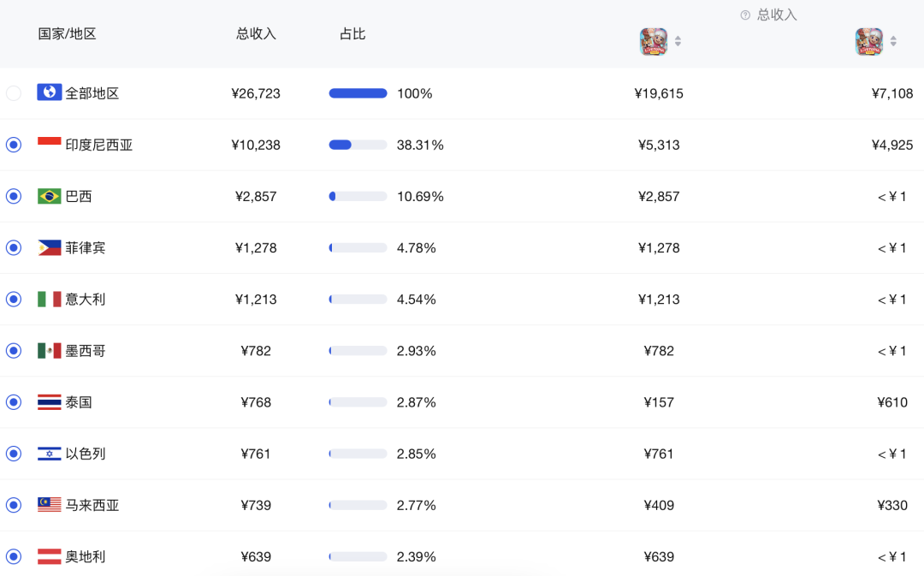Viewport: 924px width, 576px height.
Task: Sort by the second game's revenue arrows
Action: point(893,41)
